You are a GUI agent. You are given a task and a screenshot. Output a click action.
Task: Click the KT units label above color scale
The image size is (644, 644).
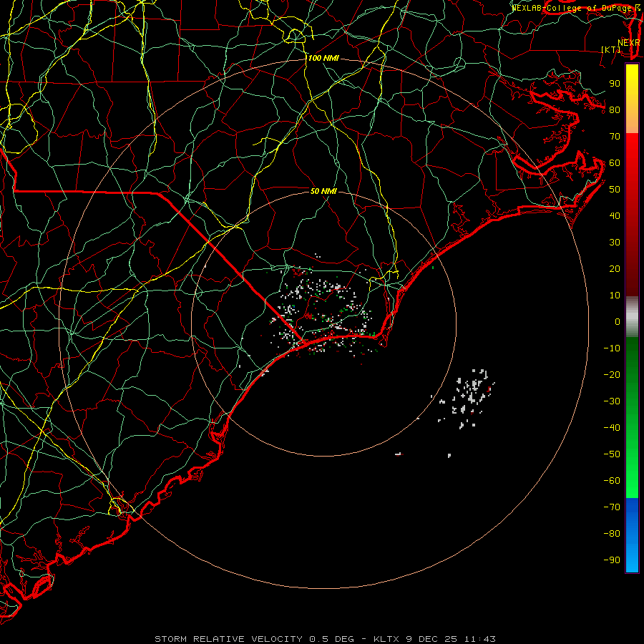[611, 49]
